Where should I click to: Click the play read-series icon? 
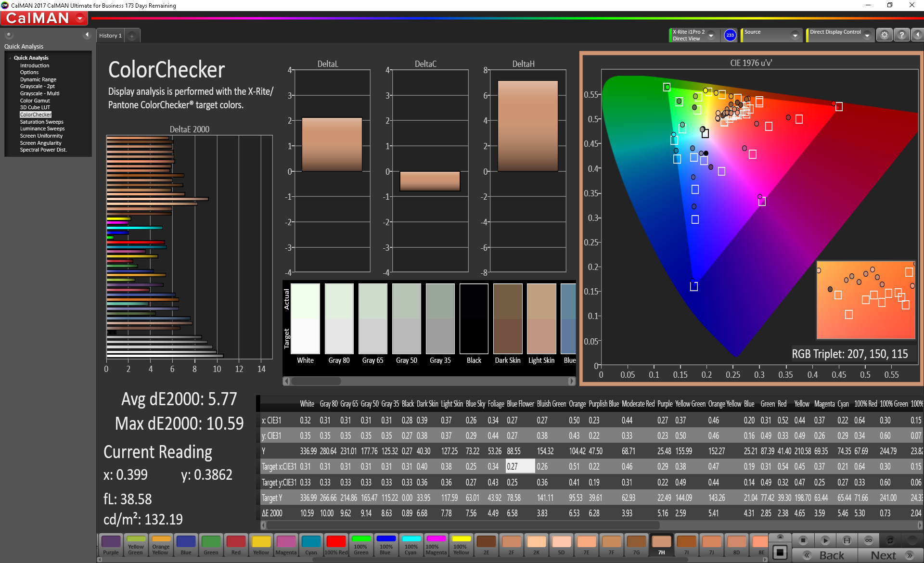pos(825,540)
